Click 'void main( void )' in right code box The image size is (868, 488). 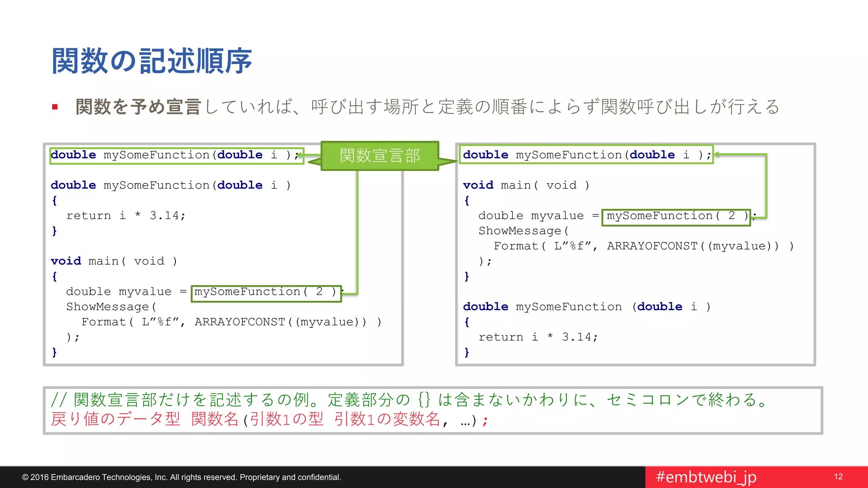[x=526, y=186]
